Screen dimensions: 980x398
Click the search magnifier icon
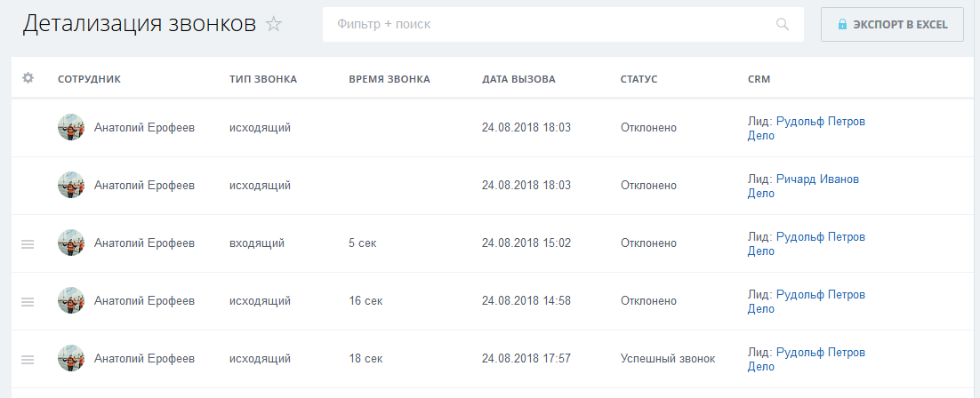point(783,24)
